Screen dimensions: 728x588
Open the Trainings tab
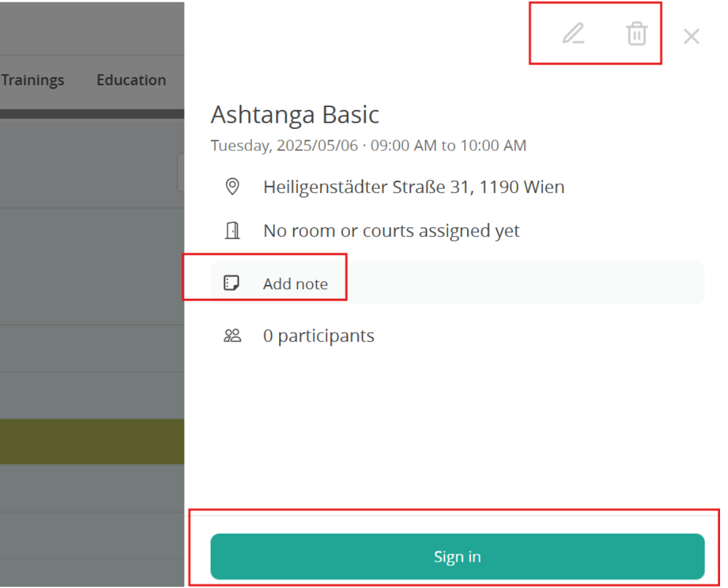pyautogui.click(x=32, y=80)
